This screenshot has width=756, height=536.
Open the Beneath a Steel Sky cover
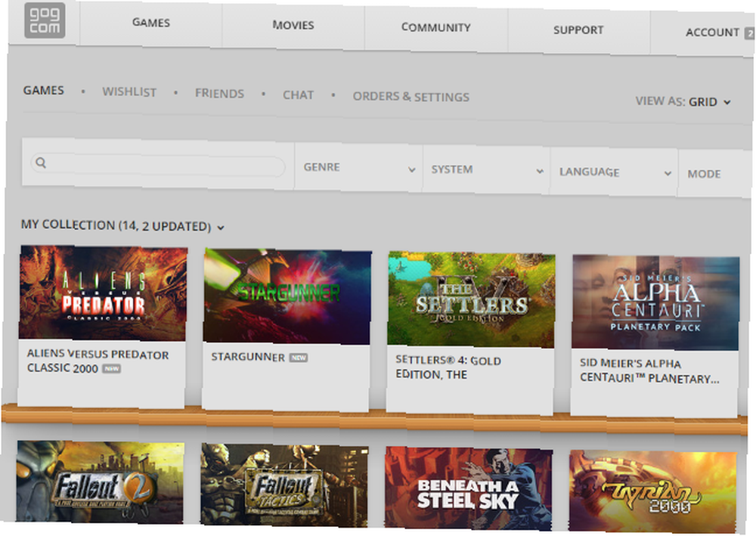[469, 489]
